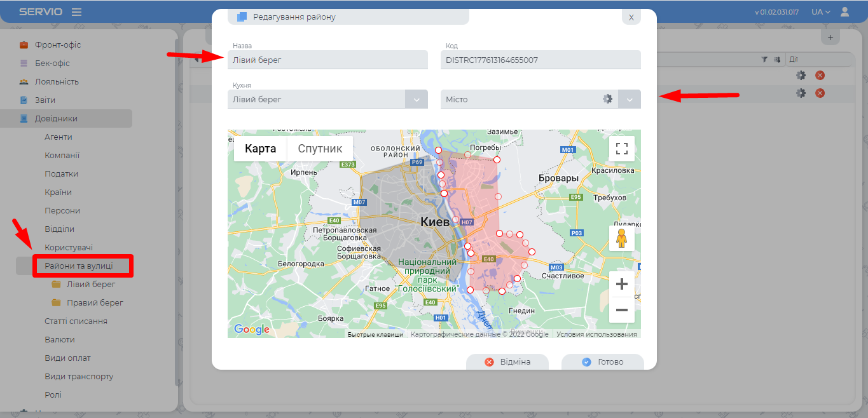Open Фронт-офіс menu section
Viewport: 868px width, 418px height.
pyautogui.click(x=58, y=45)
